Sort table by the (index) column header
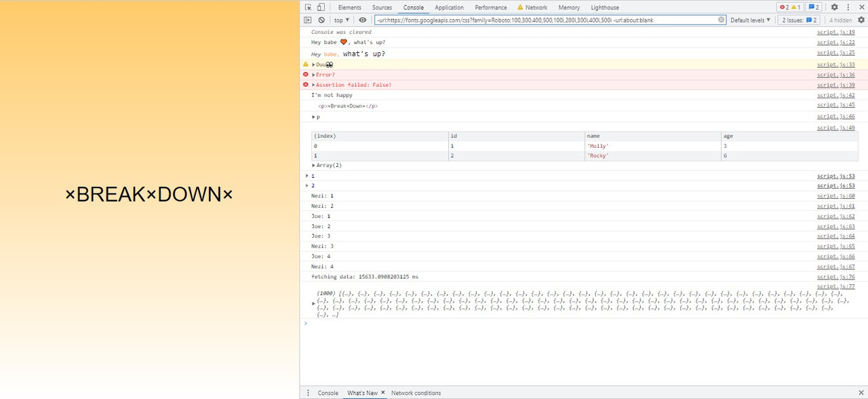The height and width of the screenshot is (399, 868). (380, 136)
